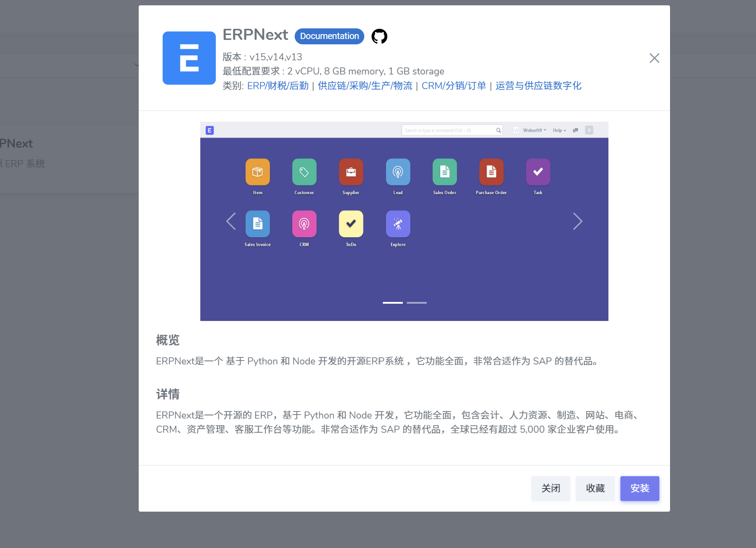Screen dimensions: 756x548
Task: Select the second carousel slide indicator
Action: (417, 303)
